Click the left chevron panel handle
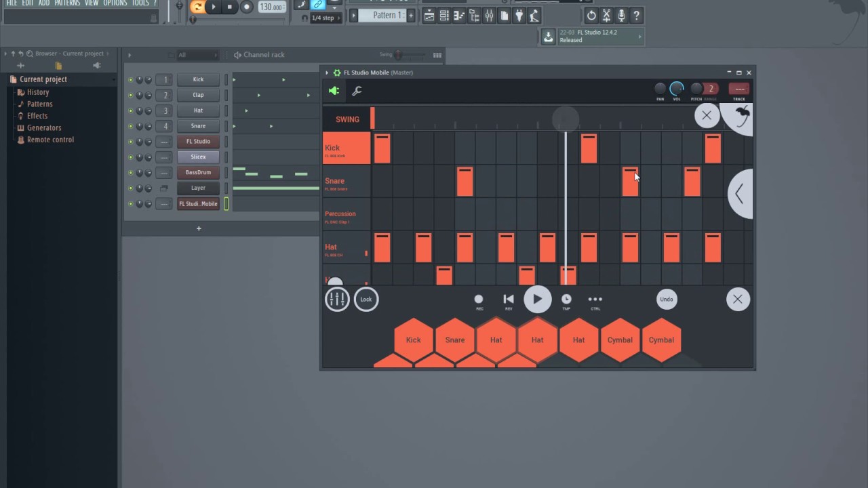Screen dimensions: 868x488 point(740,194)
